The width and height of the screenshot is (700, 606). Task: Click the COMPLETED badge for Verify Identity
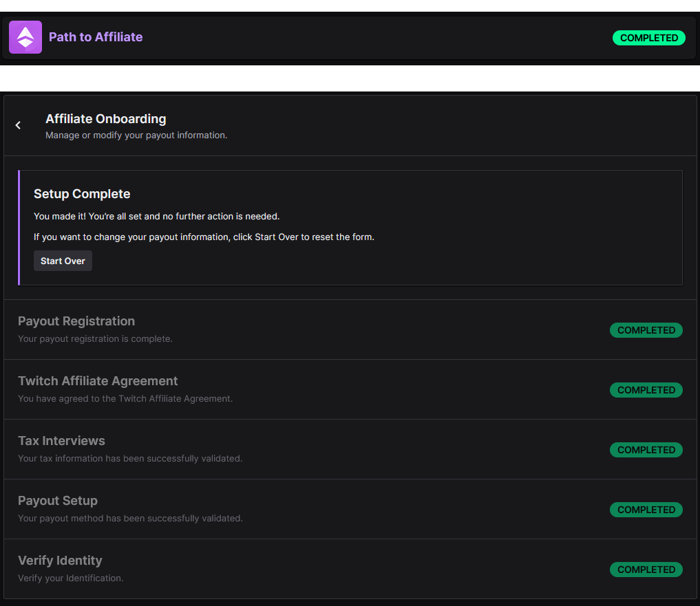[646, 570]
